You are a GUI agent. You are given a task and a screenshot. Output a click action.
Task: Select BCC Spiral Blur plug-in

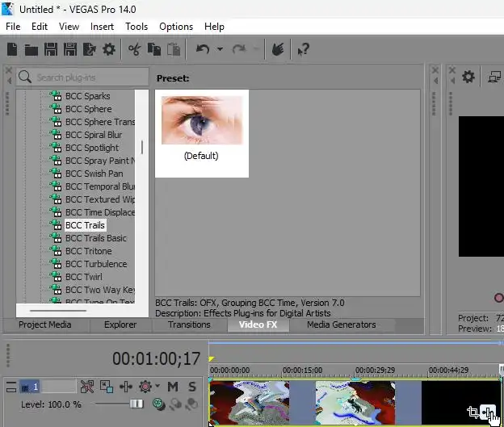click(x=94, y=135)
